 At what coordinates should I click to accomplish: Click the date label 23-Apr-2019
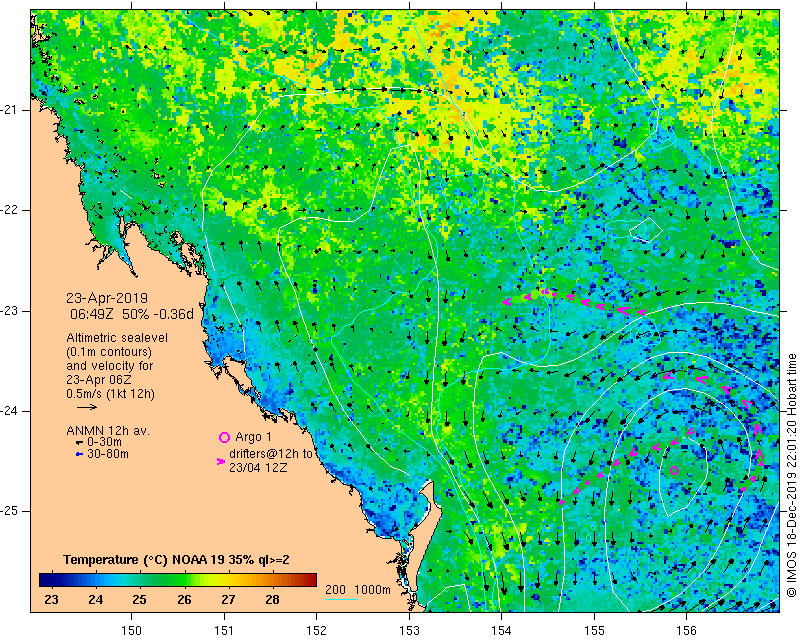click(x=107, y=298)
